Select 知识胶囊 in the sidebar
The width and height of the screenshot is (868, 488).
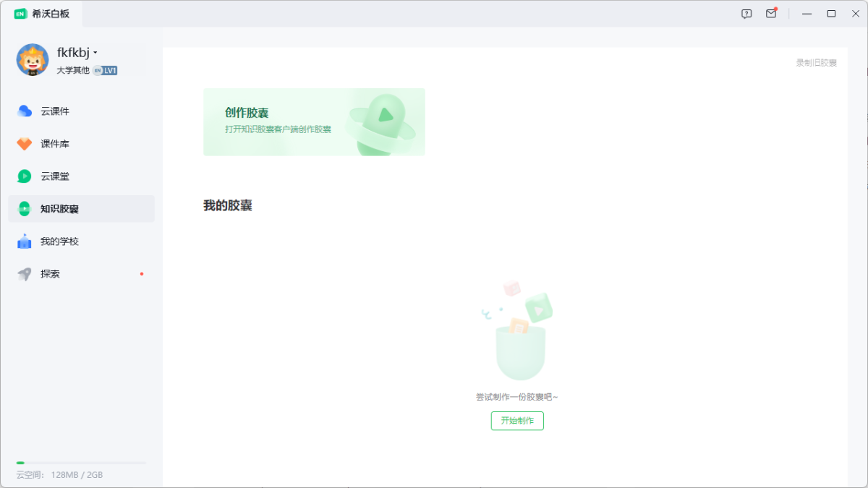pyautogui.click(x=81, y=209)
